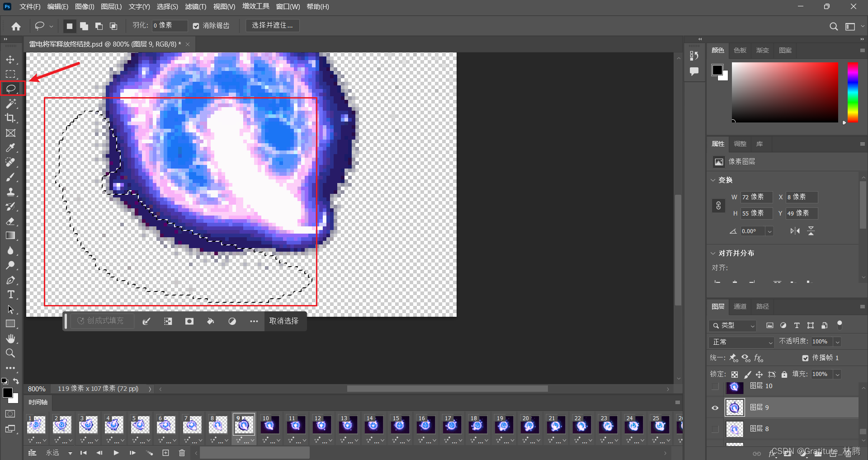This screenshot has height=460, width=868.
Task: Select the Lasso tool in toolbar
Action: pyautogui.click(x=11, y=89)
